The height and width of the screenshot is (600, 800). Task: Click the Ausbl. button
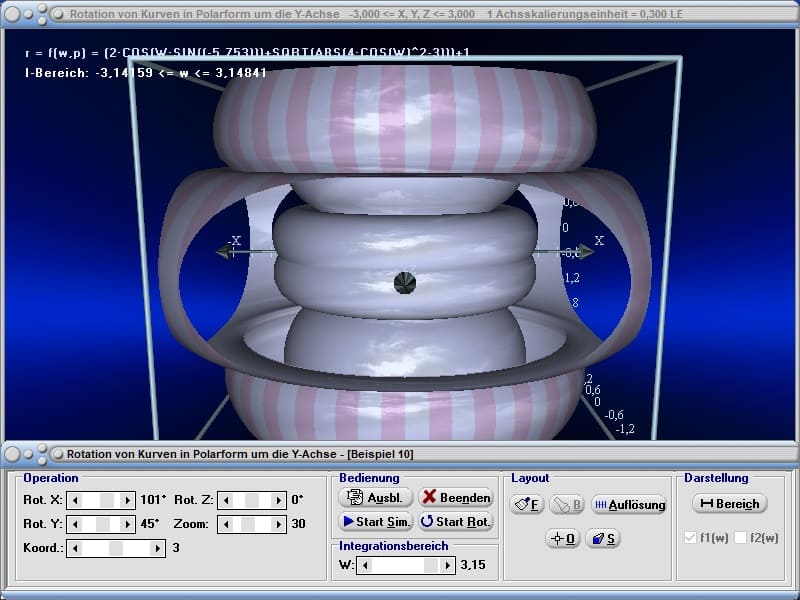(375, 497)
